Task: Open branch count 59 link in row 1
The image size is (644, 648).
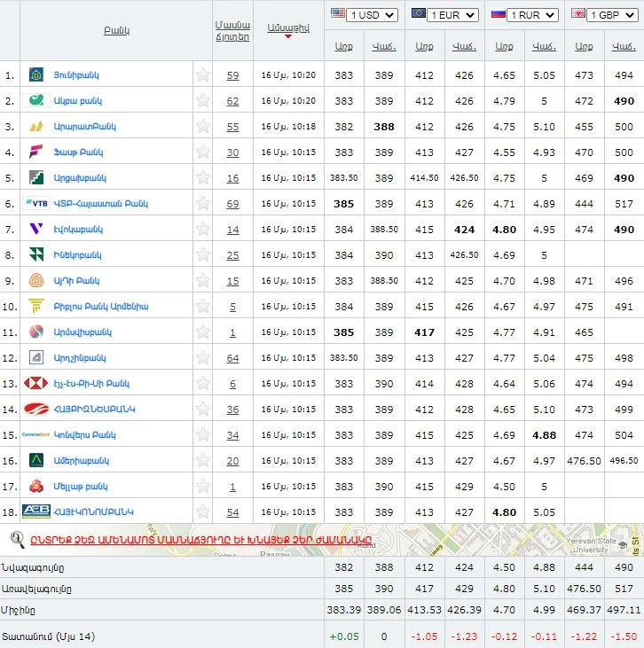Action: (x=232, y=75)
